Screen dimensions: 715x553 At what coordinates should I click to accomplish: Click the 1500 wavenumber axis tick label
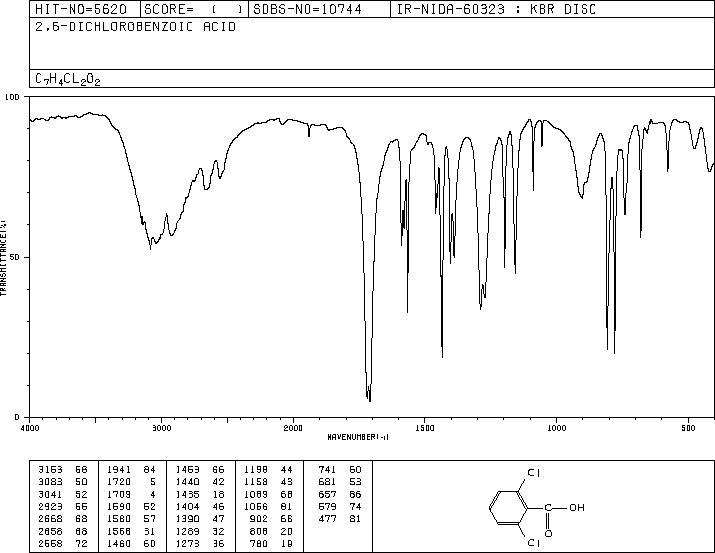[x=425, y=428]
